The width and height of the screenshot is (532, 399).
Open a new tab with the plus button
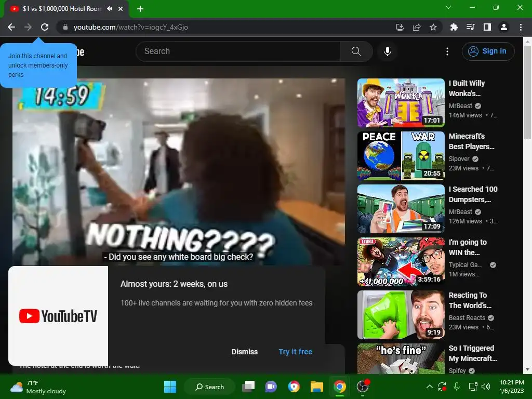tap(140, 9)
